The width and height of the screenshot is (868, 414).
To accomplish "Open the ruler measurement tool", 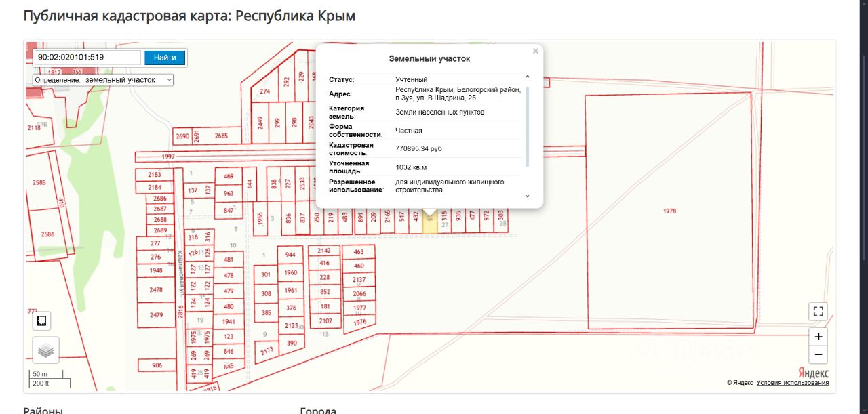I will tap(41, 320).
